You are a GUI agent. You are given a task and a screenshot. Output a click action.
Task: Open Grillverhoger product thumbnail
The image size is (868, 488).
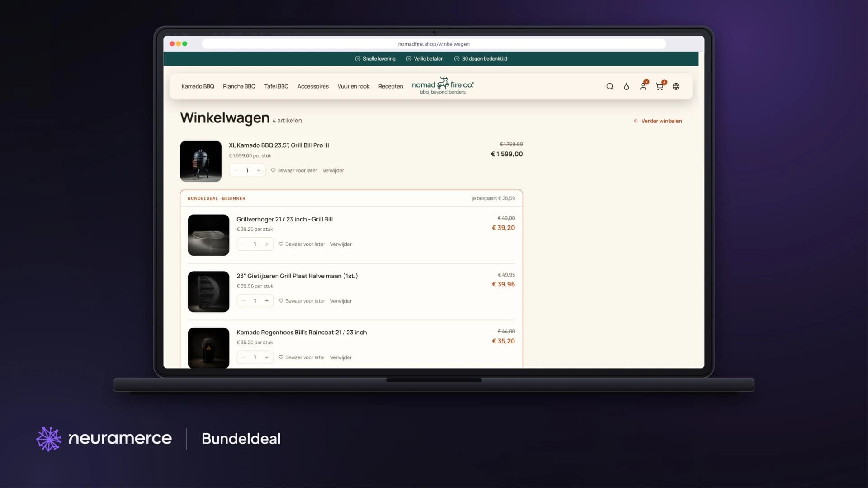[208, 235]
